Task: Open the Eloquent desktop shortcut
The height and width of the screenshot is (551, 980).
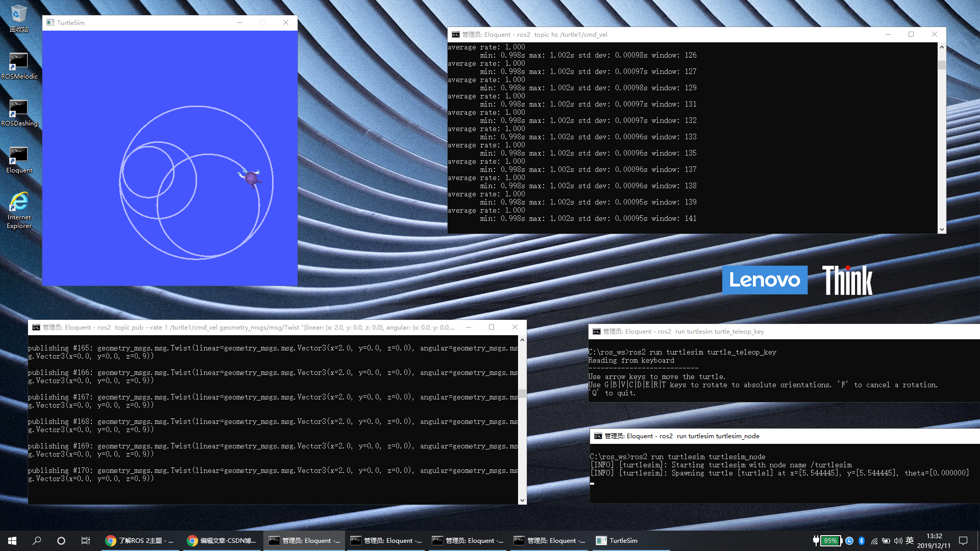Action: 19,159
